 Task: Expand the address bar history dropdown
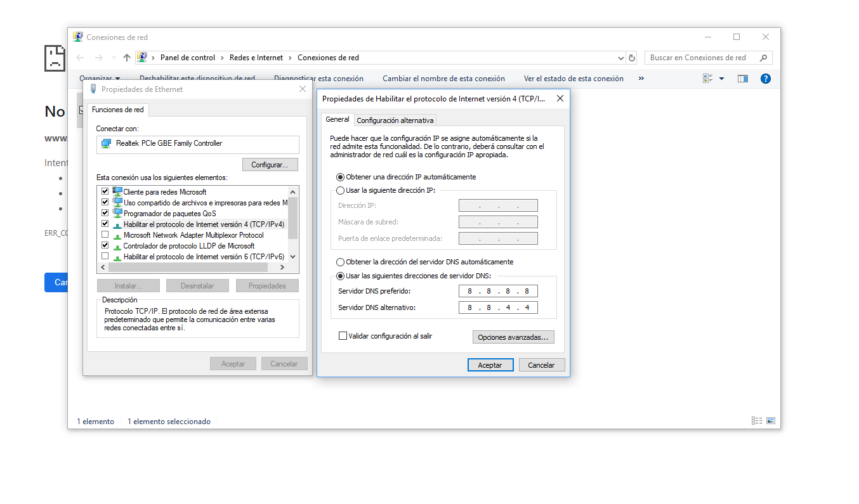[x=621, y=58]
